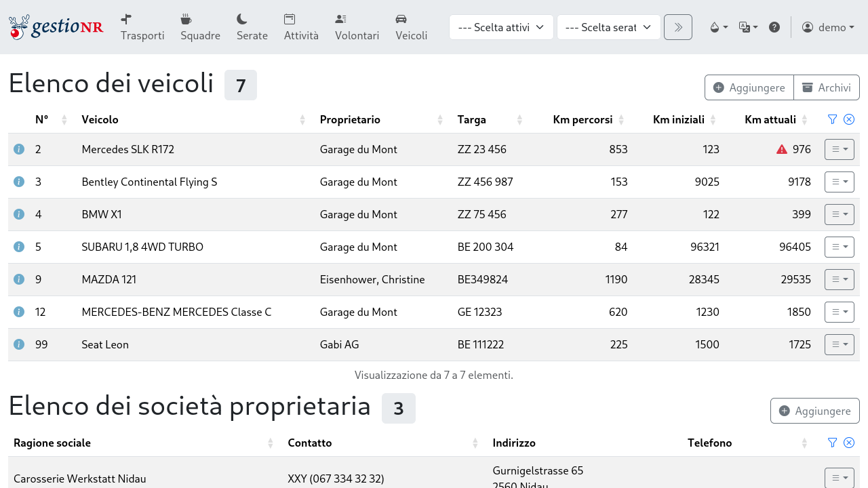The image size is (868, 488).
Task: Expand the Scelta attività select box
Action: tap(501, 27)
